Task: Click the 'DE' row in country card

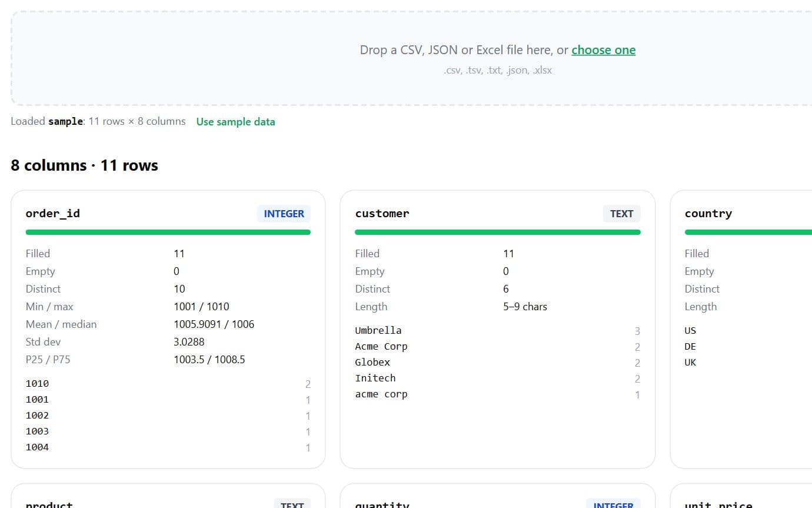Action: 748,347
